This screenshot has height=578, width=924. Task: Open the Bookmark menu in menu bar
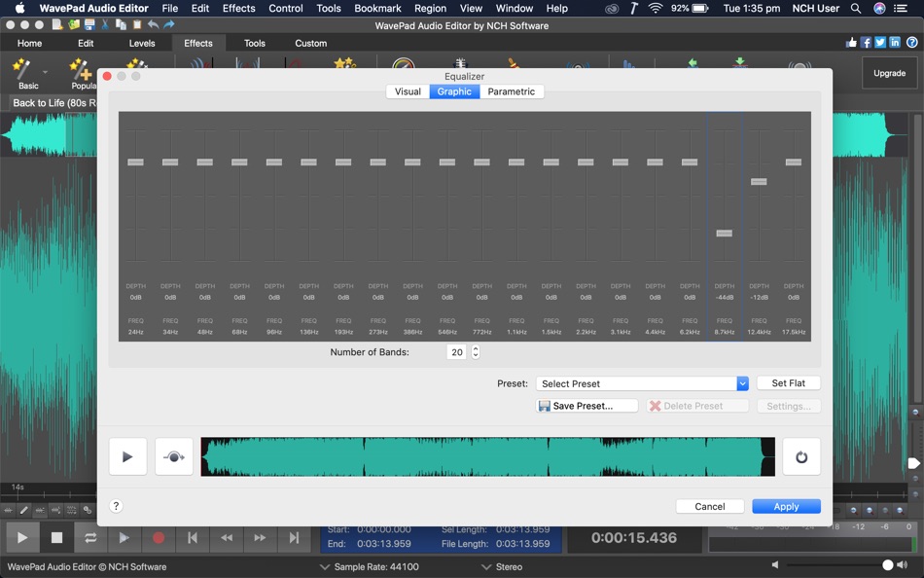[377, 8]
